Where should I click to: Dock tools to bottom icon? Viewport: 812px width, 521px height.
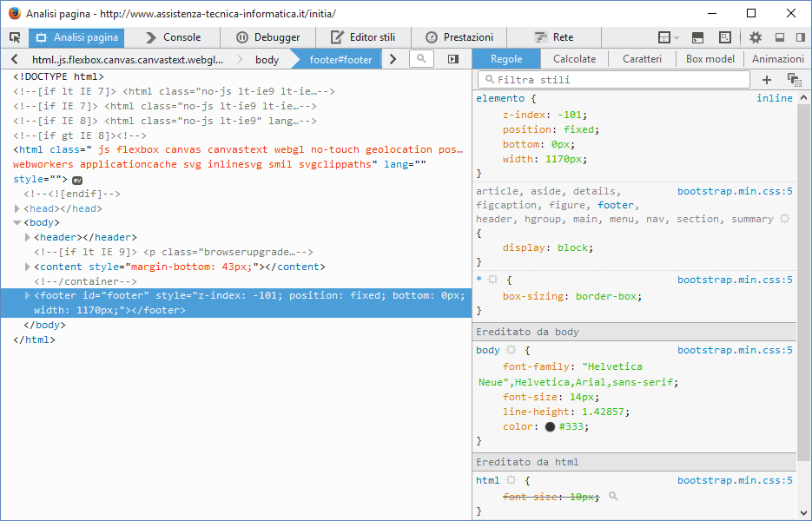(779, 37)
